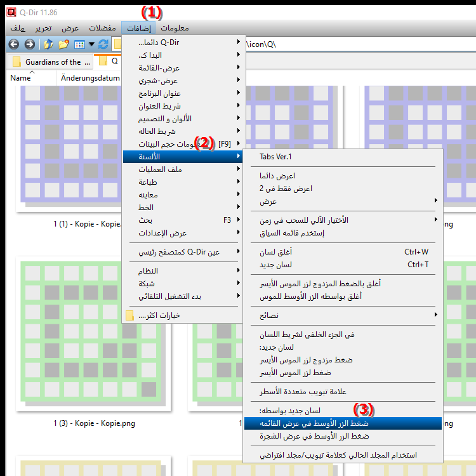Expand the عرض-القائمة submenu
This screenshot has height=476, width=476.
click(x=182, y=68)
